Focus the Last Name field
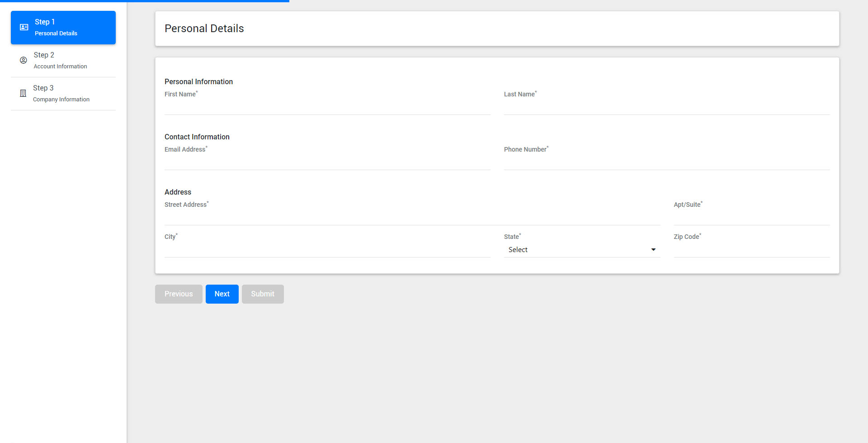The width and height of the screenshot is (868, 443). pyautogui.click(x=667, y=107)
